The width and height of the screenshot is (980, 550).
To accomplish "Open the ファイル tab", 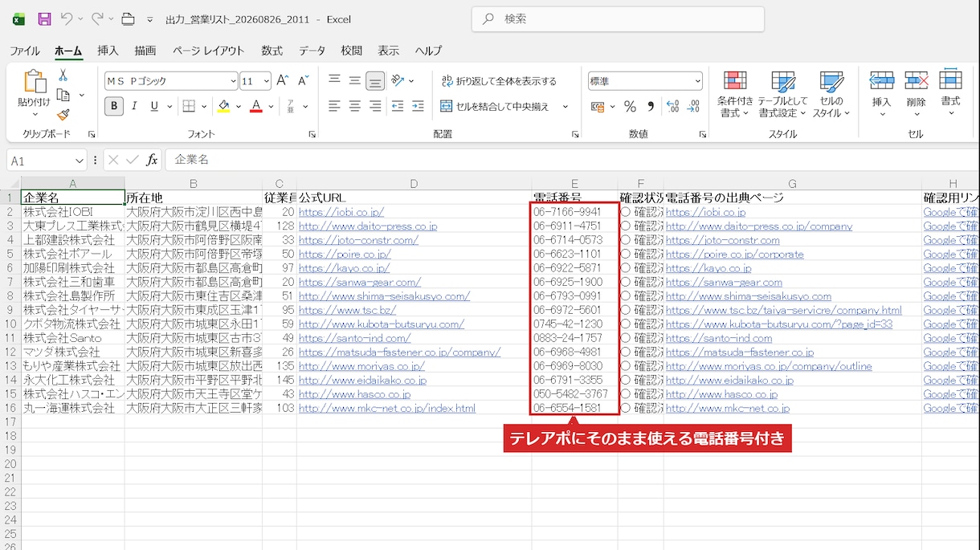I will [25, 51].
